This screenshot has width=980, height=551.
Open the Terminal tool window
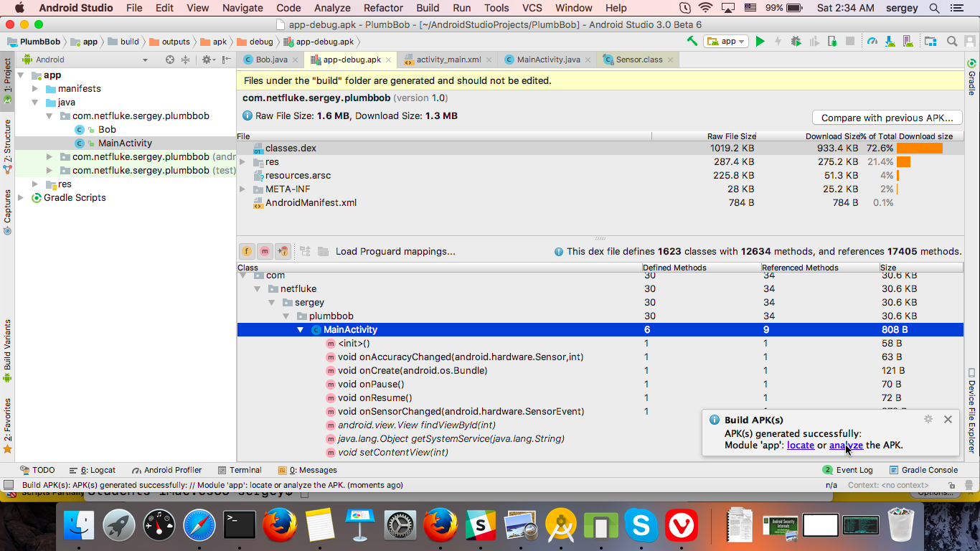coord(239,470)
